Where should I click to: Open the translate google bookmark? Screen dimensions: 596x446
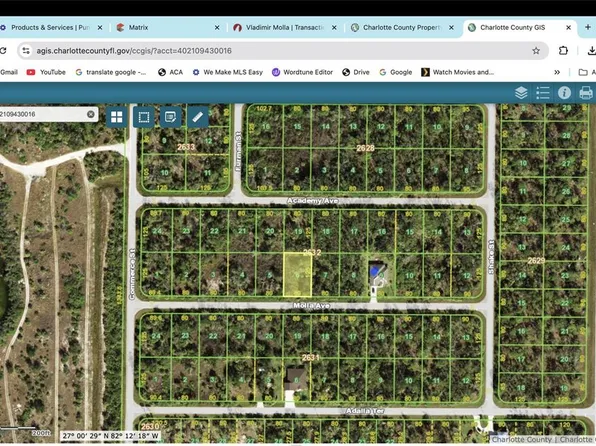111,72
